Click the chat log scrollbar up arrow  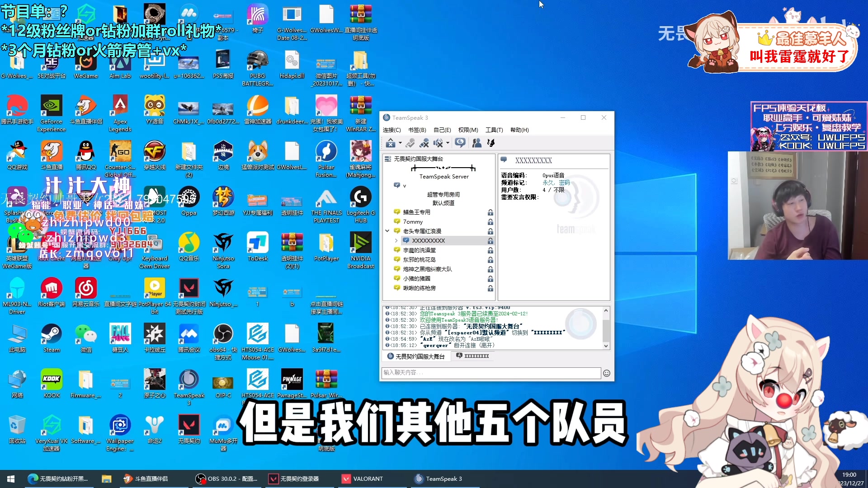click(606, 311)
